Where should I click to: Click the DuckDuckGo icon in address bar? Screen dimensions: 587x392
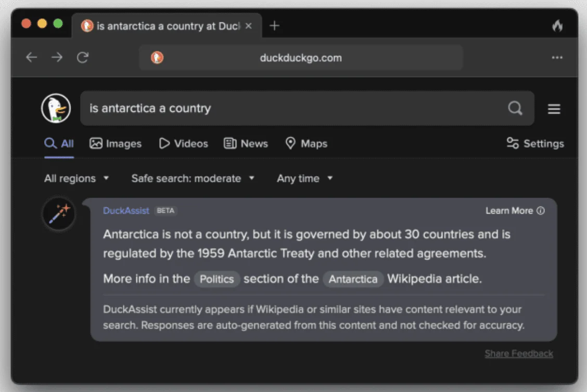(157, 58)
